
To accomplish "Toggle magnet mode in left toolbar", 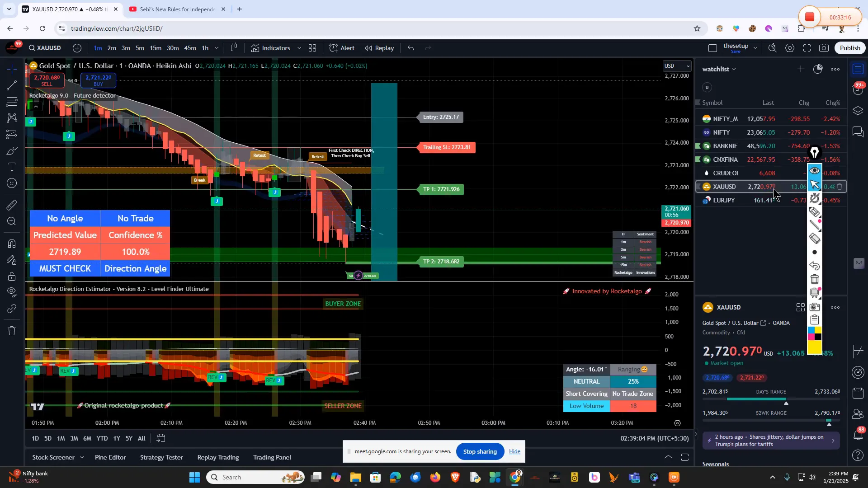I will coord(12,244).
